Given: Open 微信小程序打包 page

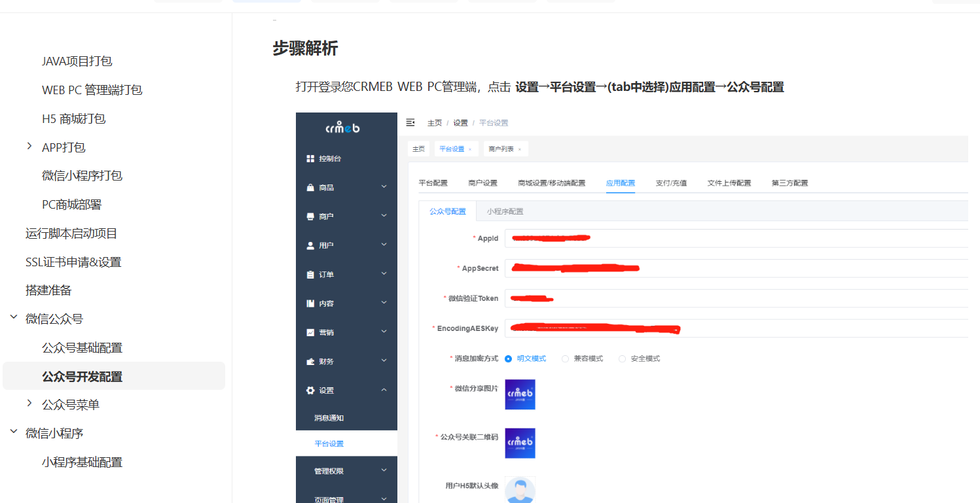Looking at the screenshot, I should click(x=82, y=175).
